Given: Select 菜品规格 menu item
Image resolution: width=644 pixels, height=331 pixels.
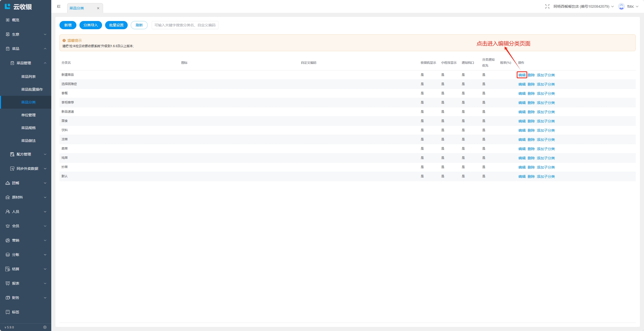Looking at the screenshot, I should 28,128.
